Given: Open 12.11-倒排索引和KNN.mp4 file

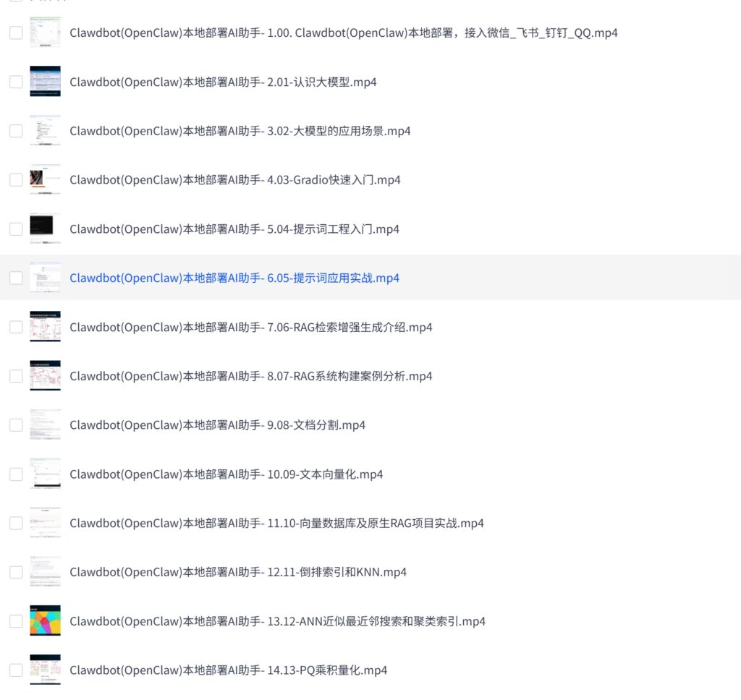Looking at the screenshot, I should (238, 573).
